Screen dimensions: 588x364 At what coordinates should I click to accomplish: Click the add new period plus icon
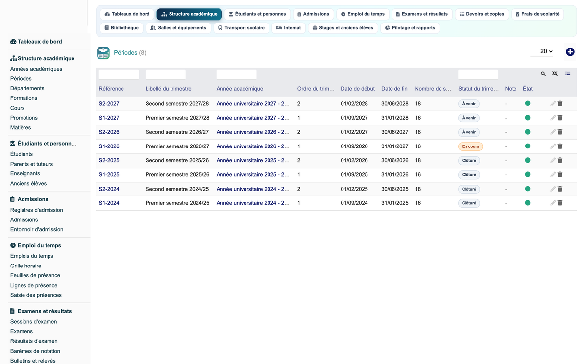570,52
